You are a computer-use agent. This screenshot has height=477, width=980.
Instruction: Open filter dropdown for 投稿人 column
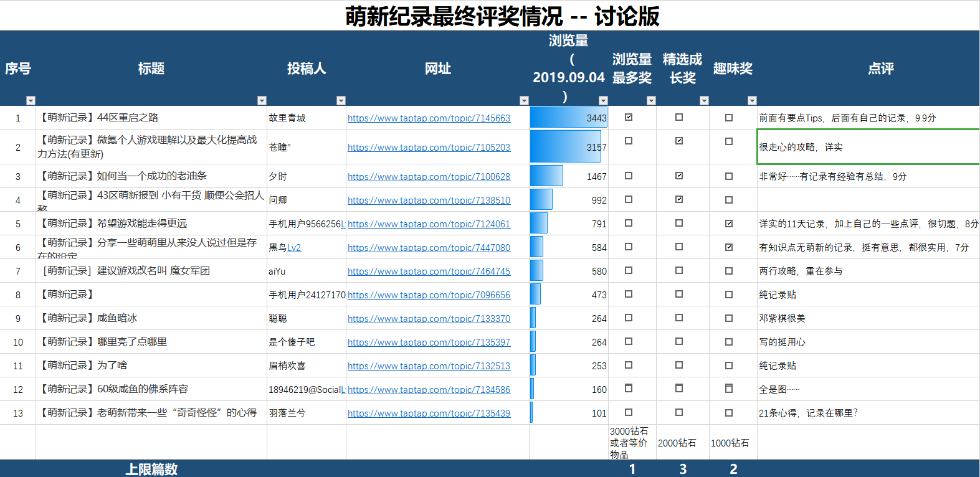click(x=341, y=101)
